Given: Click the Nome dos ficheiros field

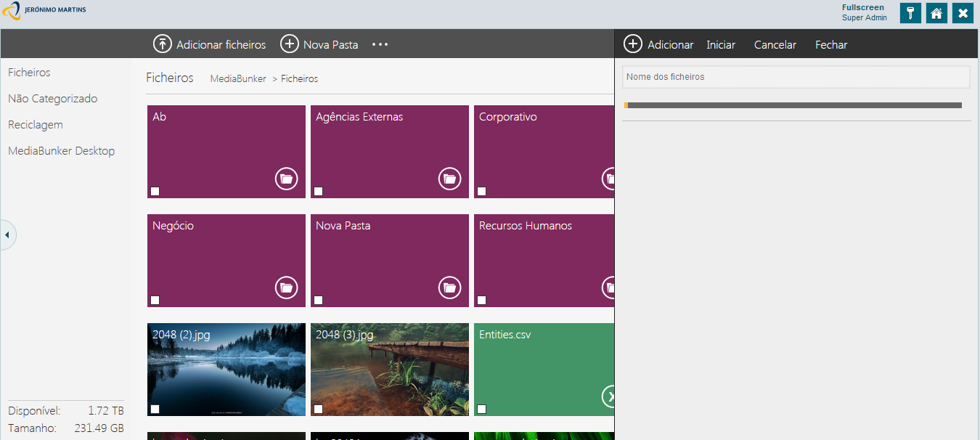Looking at the screenshot, I should pos(796,77).
